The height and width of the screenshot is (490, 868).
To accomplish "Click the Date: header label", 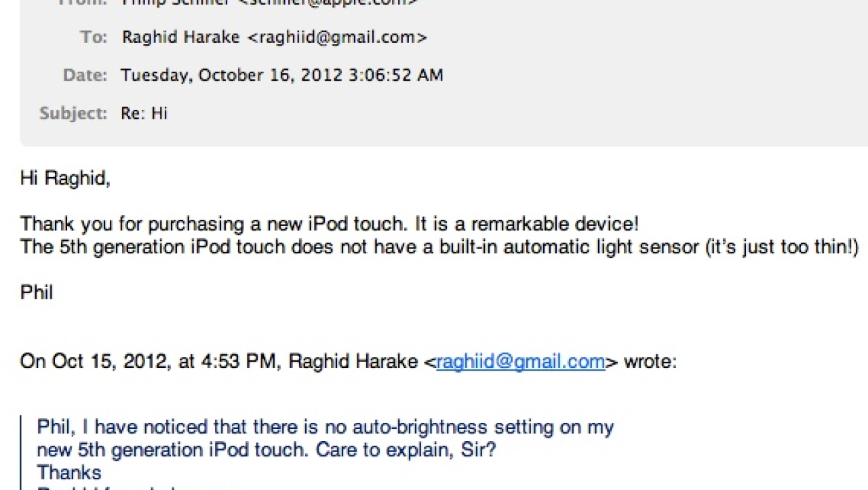I will [x=85, y=75].
